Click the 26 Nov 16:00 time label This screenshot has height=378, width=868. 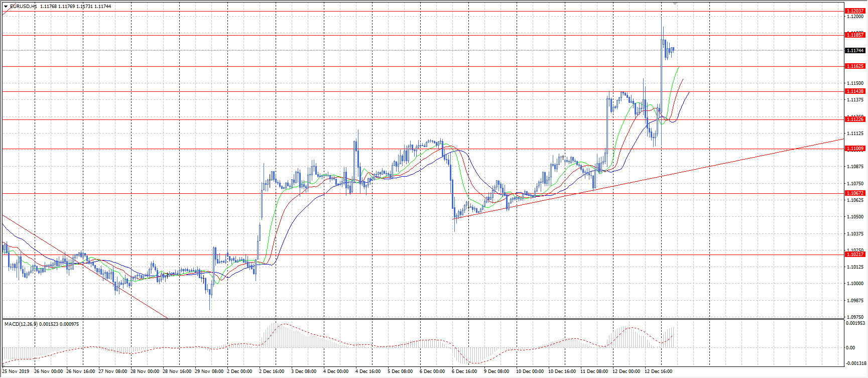[80, 372]
